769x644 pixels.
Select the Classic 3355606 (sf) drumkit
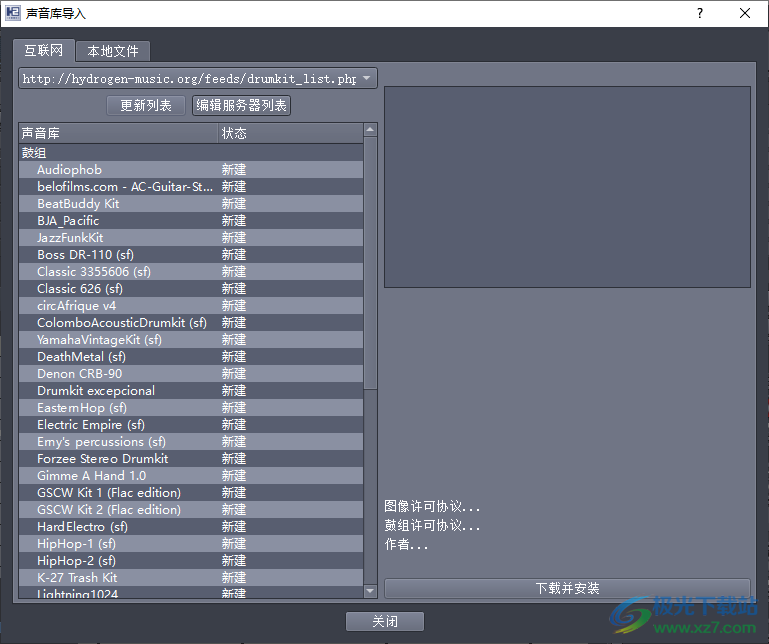pos(191,272)
